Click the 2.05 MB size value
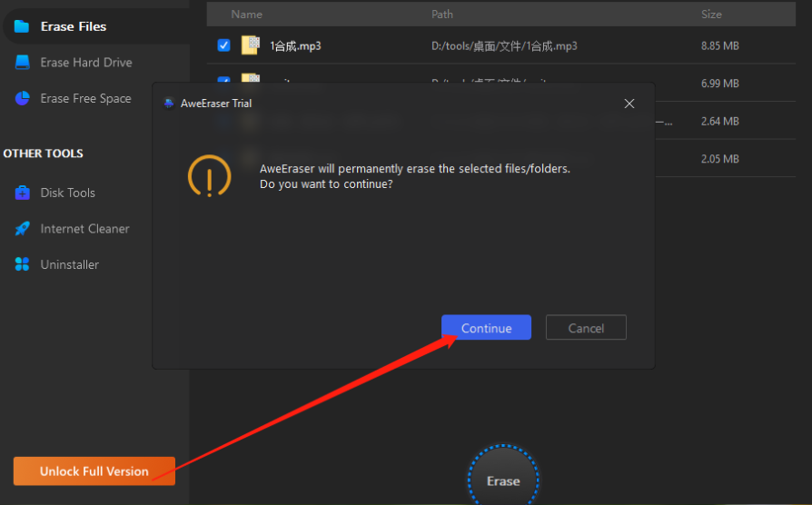Image resolution: width=812 pixels, height=505 pixels. coord(720,159)
